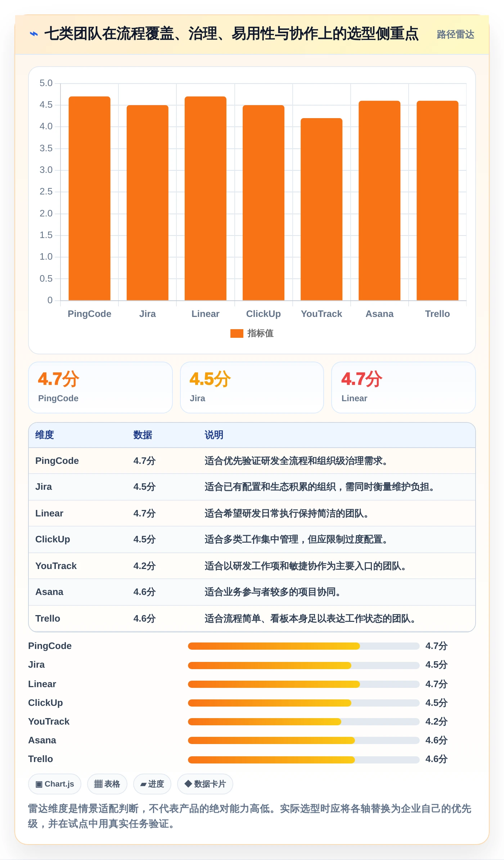Click 适合多类工作集中管理 description text

click(296, 539)
